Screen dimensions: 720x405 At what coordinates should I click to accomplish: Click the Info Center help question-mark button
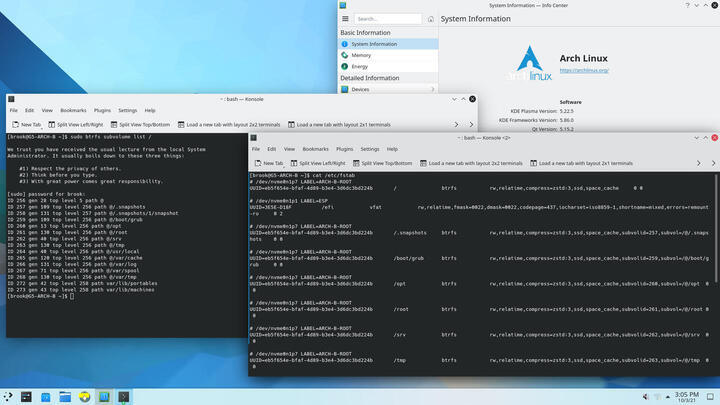coord(687,6)
